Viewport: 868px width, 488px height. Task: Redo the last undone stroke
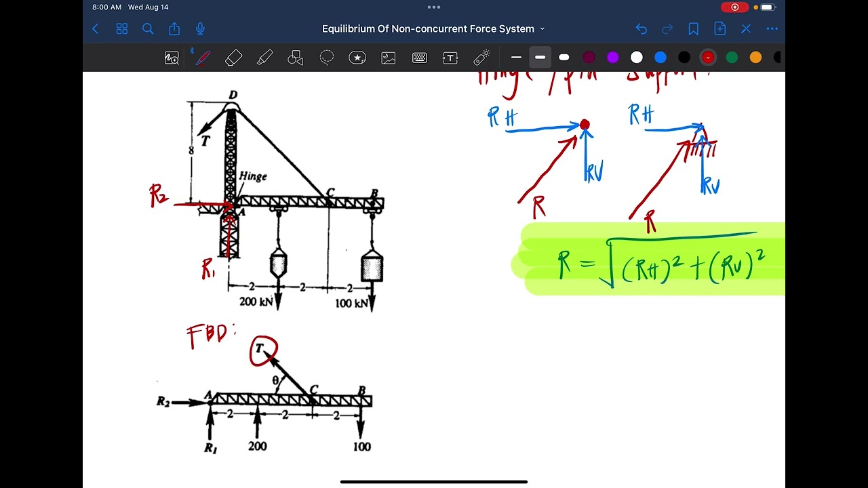coord(667,28)
